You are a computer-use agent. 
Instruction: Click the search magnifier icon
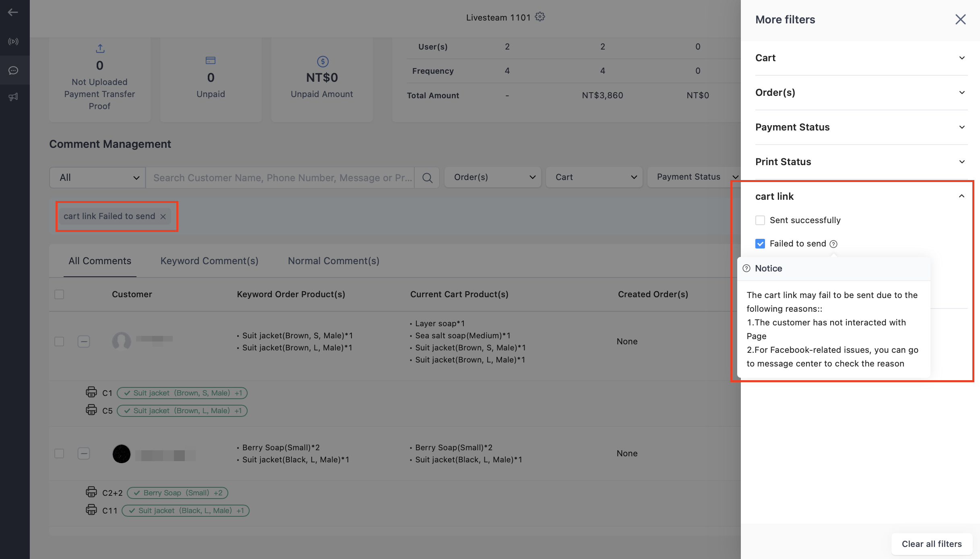click(428, 178)
